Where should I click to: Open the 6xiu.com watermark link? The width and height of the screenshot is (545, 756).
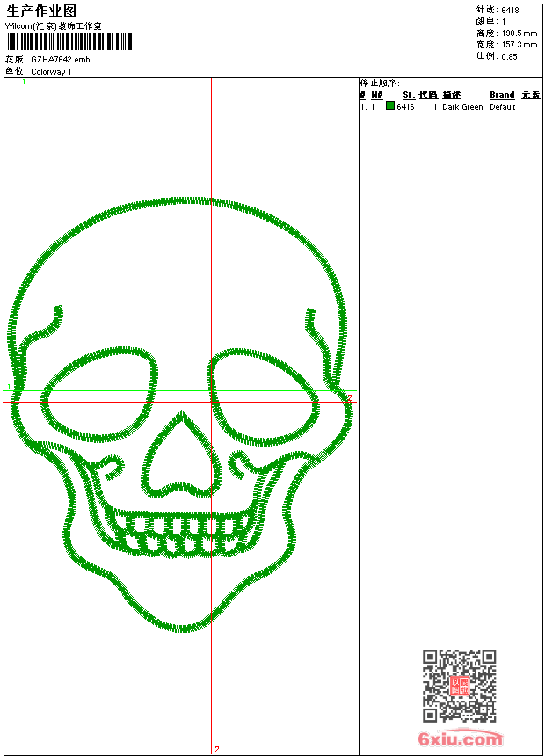pos(460,739)
